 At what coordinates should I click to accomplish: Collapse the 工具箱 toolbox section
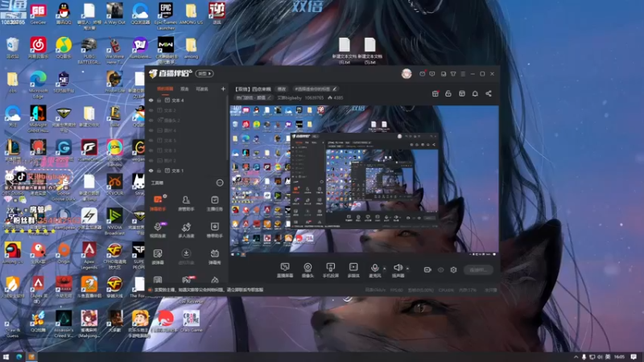pos(220,183)
